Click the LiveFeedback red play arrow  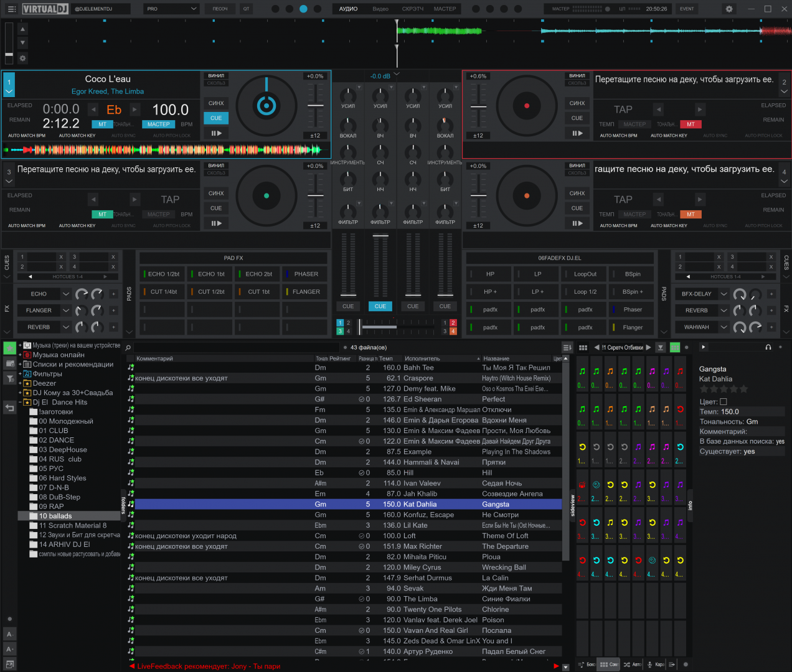tap(556, 666)
